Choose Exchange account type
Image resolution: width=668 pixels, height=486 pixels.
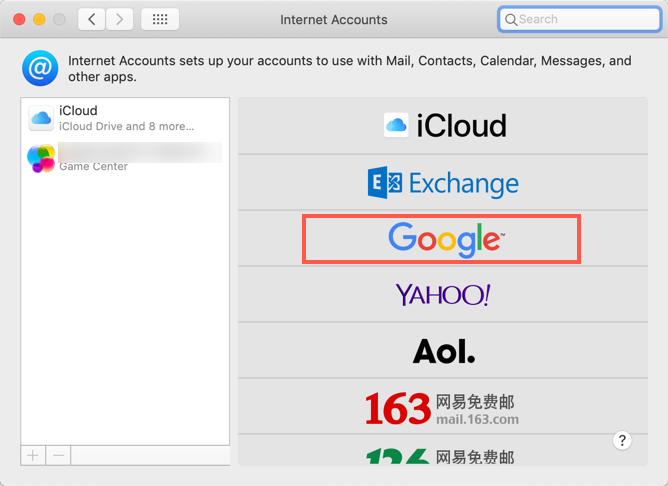click(443, 182)
